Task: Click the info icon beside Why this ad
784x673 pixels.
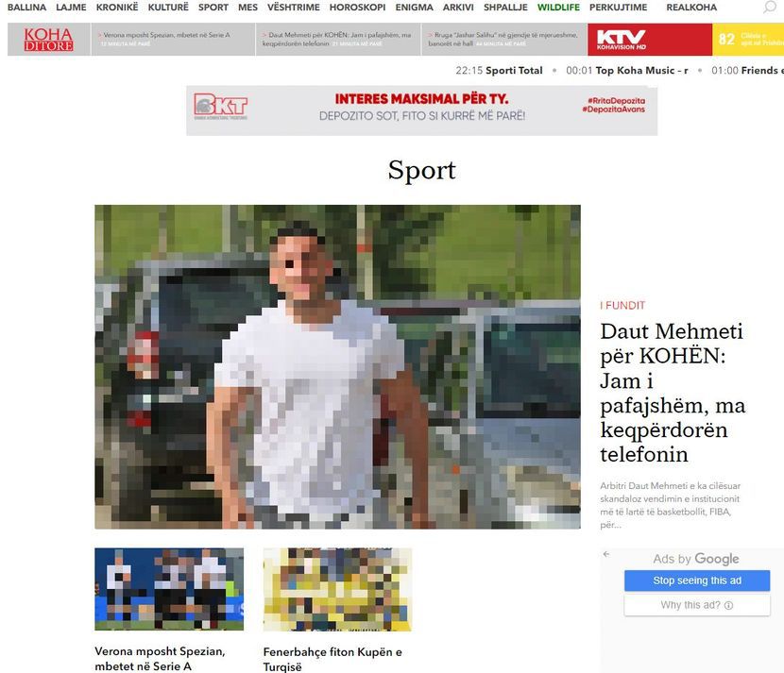Action: tap(728, 605)
